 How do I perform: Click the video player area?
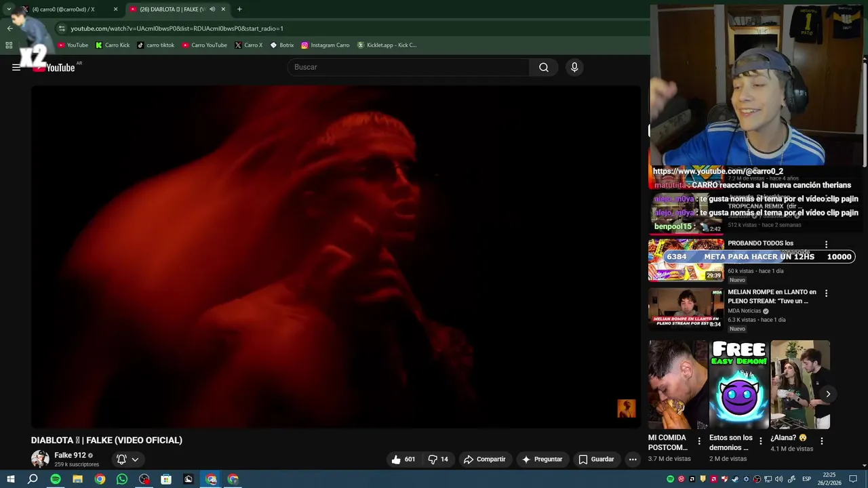click(336, 256)
